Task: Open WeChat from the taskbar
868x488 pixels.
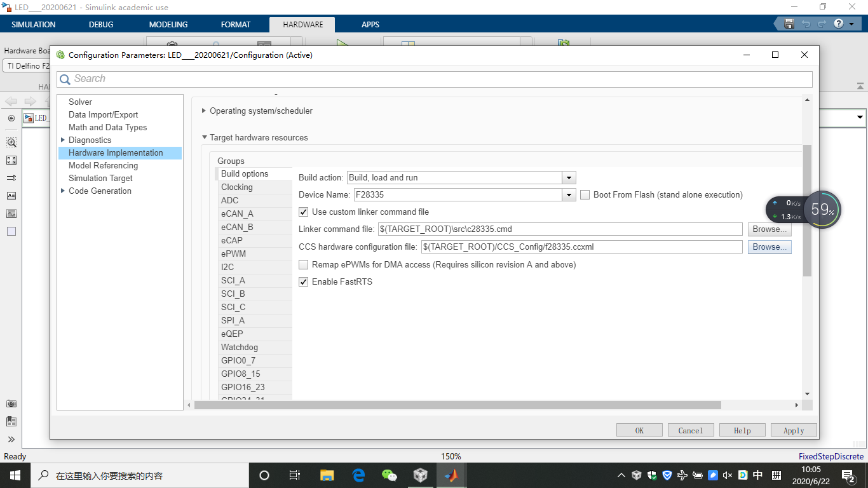Action: tap(389, 475)
